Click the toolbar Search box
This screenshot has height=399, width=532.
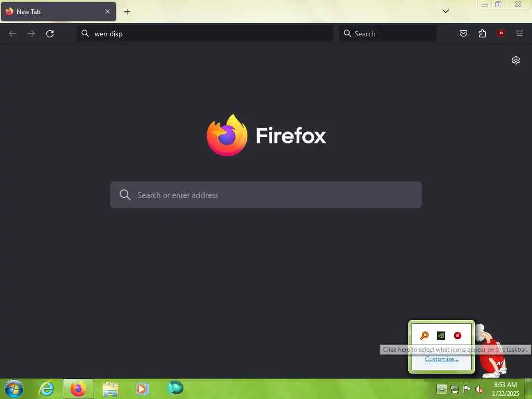pyautogui.click(x=388, y=34)
